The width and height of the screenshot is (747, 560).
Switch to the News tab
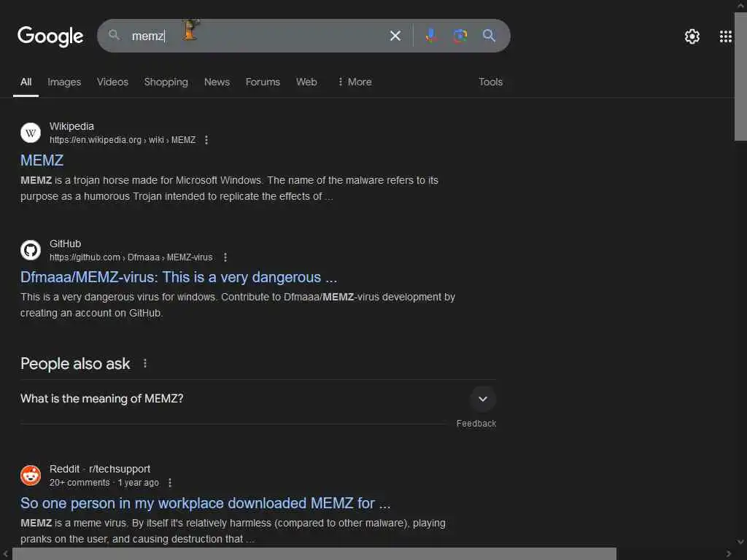pyautogui.click(x=217, y=82)
